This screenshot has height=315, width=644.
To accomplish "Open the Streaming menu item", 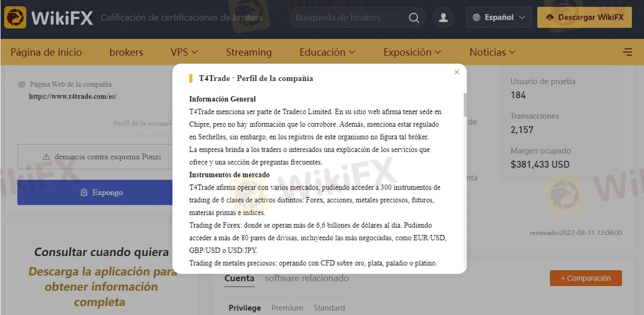I will (249, 52).
